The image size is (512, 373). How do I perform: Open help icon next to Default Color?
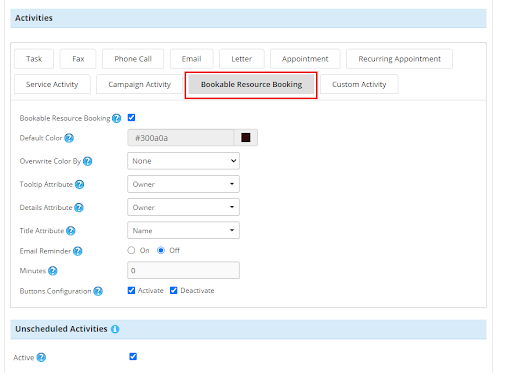click(x=69, y=138)
